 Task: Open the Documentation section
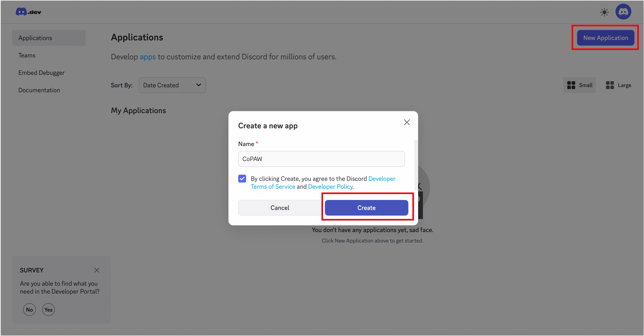pos(39,90)
